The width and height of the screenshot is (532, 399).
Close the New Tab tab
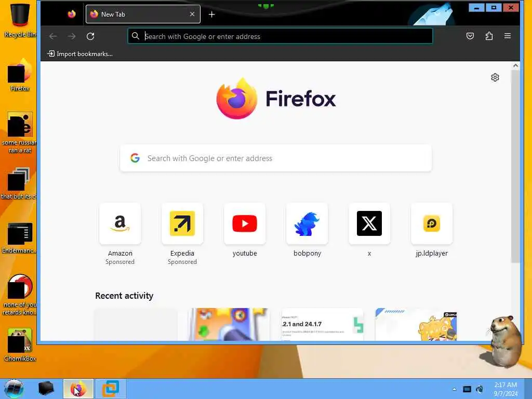pos(192,14)
